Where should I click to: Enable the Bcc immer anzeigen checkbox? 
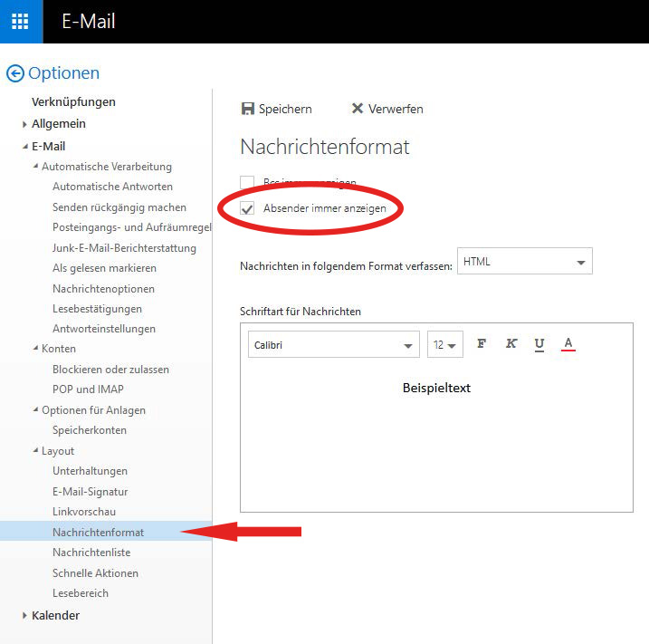247,182
